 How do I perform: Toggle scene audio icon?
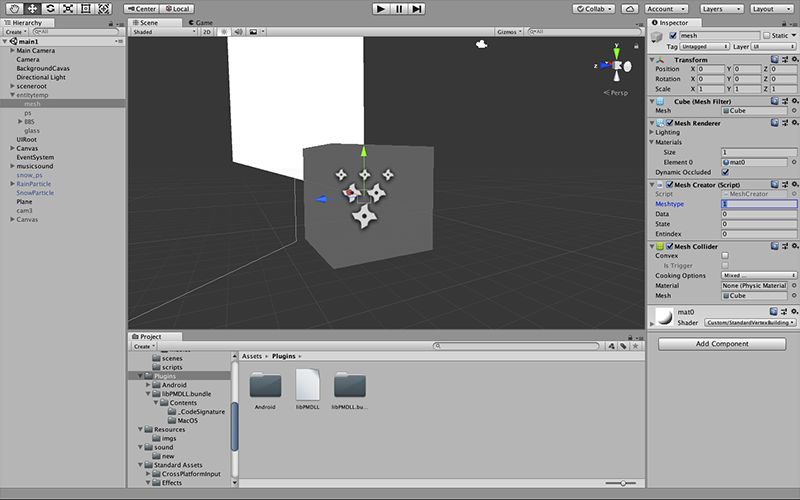coord(238,32)
